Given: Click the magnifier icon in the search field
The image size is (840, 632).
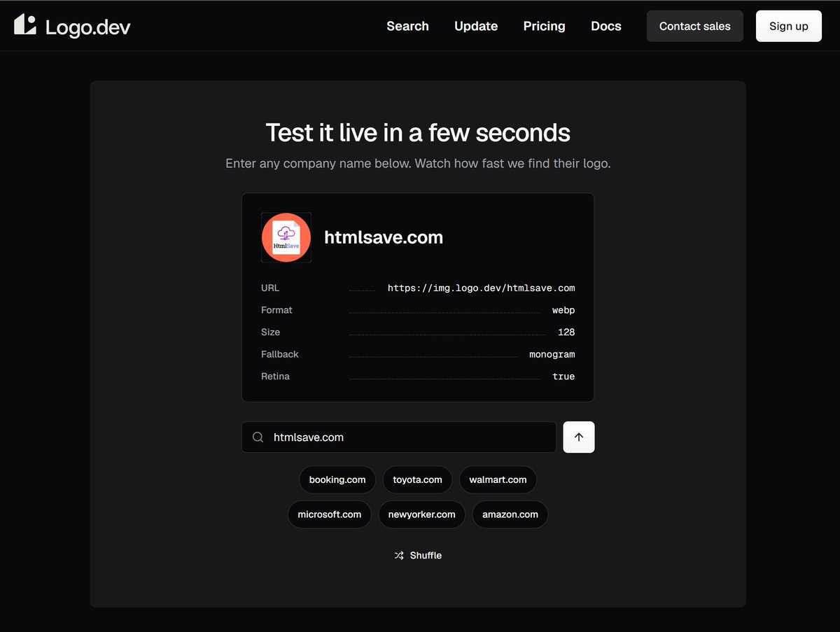Looking at the screenshot, I should click(258, 437).
